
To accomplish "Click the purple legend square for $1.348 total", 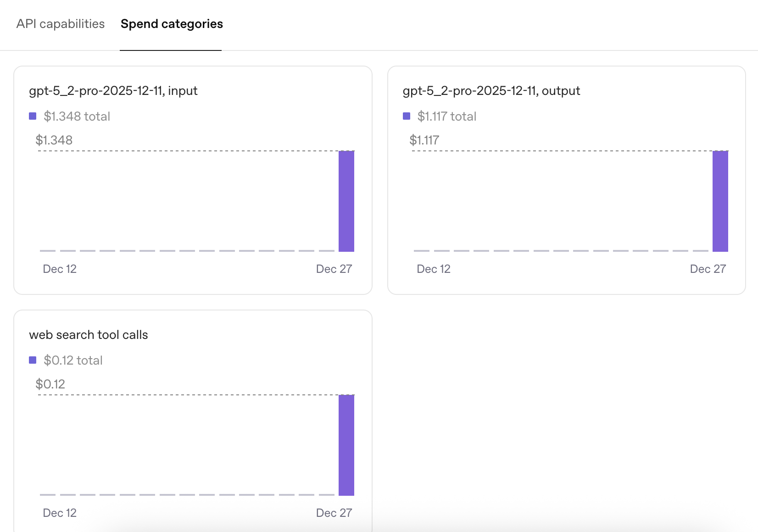I will click(33, 116).
